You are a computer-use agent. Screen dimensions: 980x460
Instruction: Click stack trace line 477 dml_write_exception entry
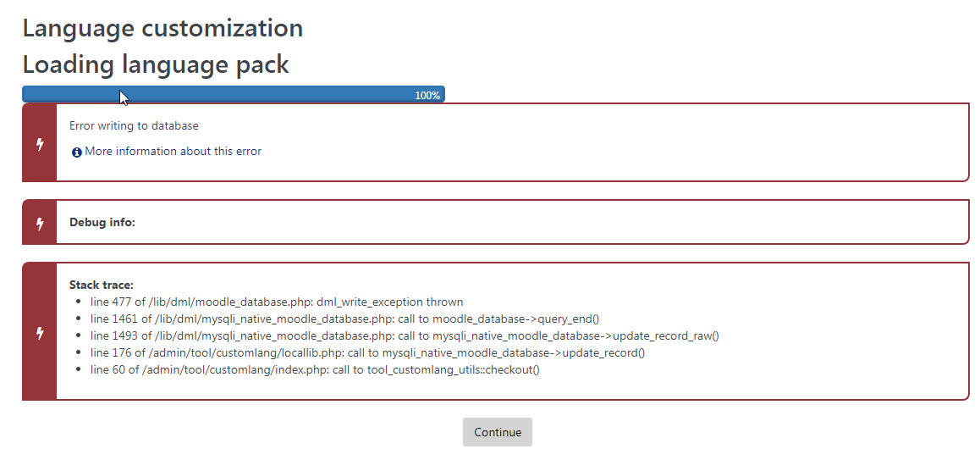click(x=277, y=302)
